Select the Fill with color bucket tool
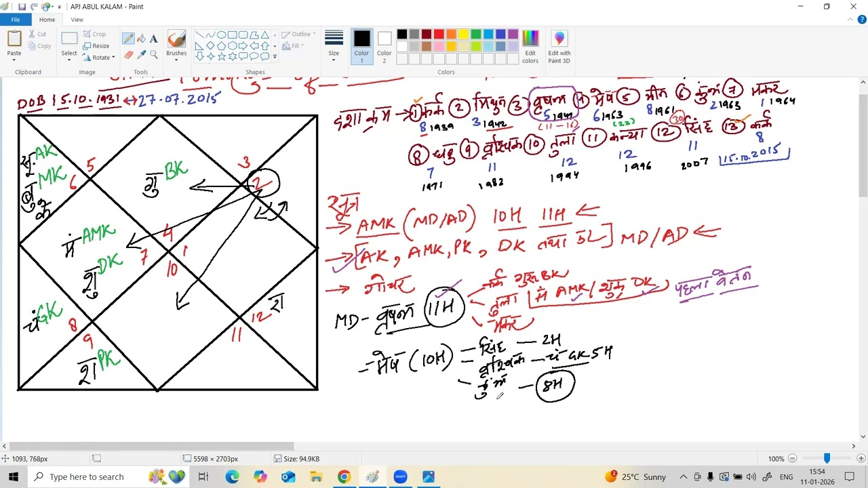Image resolution: width=868 pixels, height=488 pixels. click(x=141, y=39)
